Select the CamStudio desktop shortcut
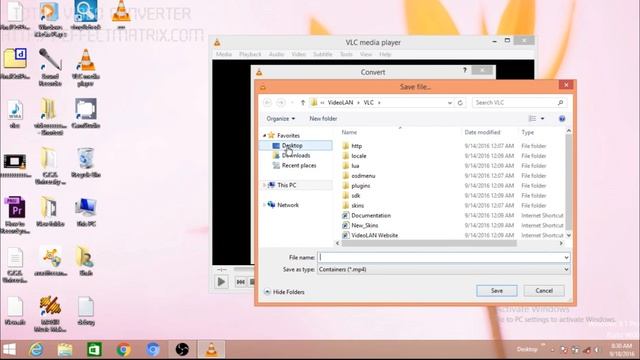 click(x=86, y=113)
